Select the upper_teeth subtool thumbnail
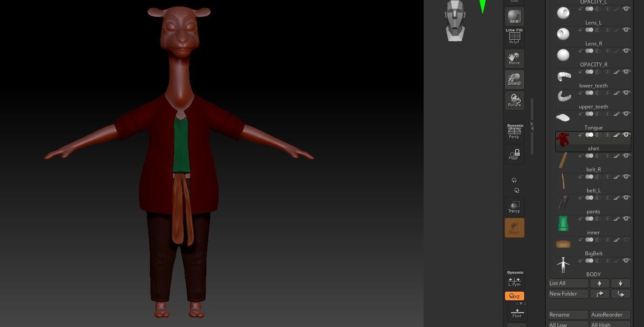 point(563,97)
